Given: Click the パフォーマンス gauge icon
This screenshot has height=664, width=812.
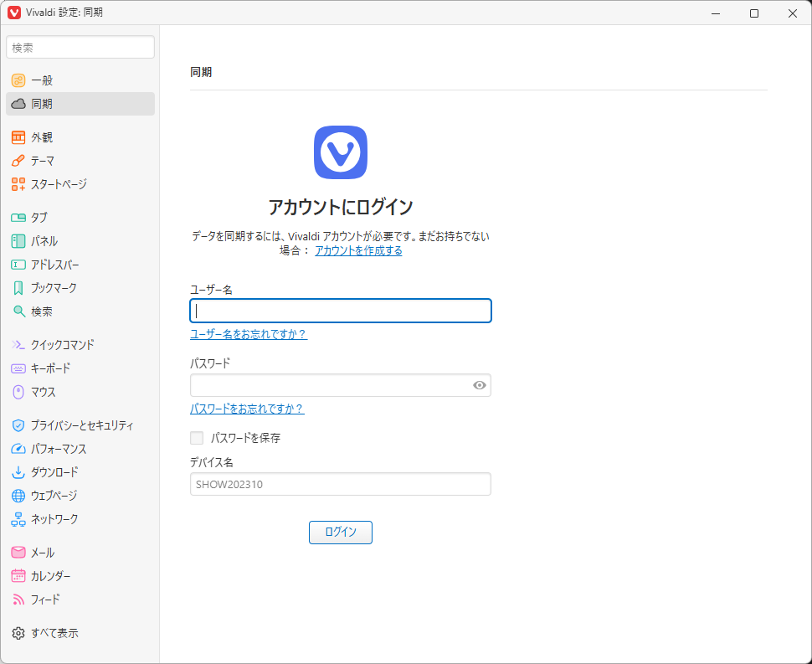Looking at the screenshot, I should tap(18, 449).
